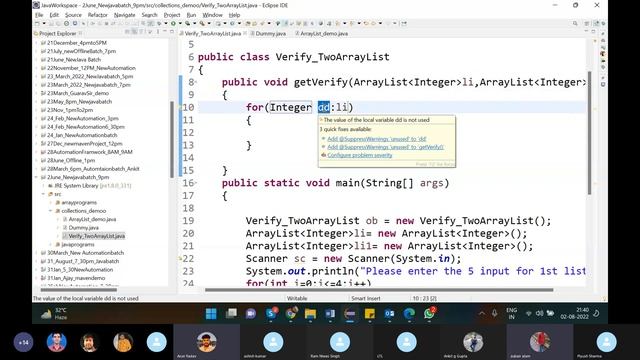The image size is (640, 360).
Task: Apply SuppressWarnings 'unused' to 'getVerify()' fix
Action: click(x=385, y=147)
